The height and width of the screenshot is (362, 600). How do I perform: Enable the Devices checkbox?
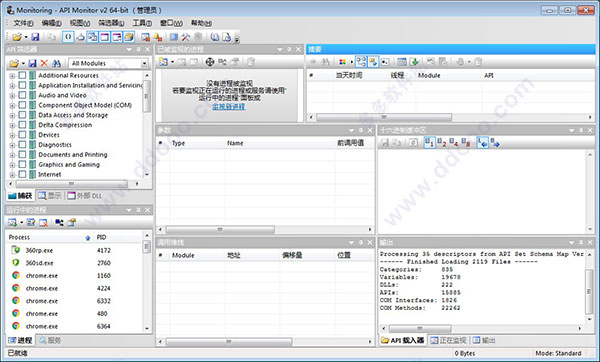click(22, 135)
